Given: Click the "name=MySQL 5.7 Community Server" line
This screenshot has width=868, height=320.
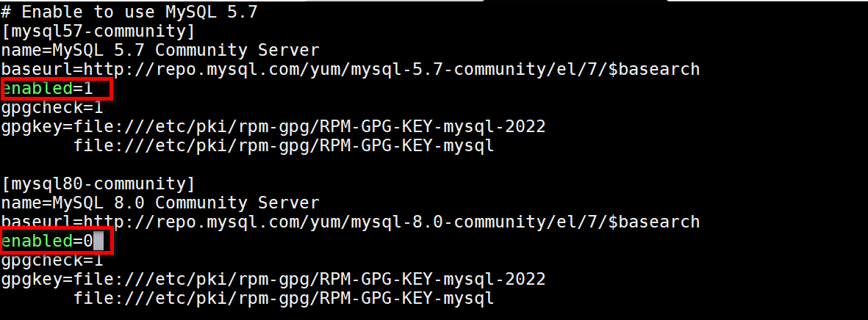Looking at the screenshot, I should (x=159, y=51).
